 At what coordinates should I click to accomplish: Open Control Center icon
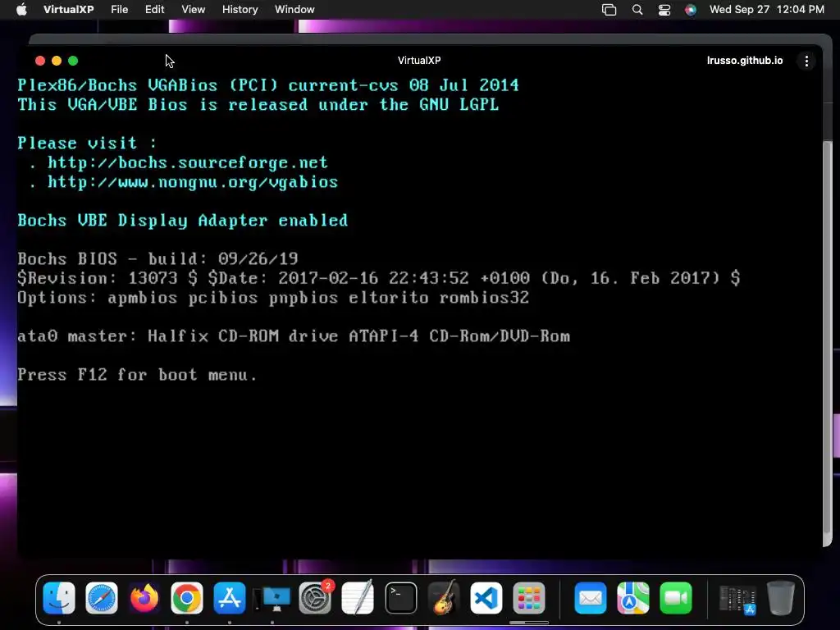pyautogui.click(x=664, y=10)
